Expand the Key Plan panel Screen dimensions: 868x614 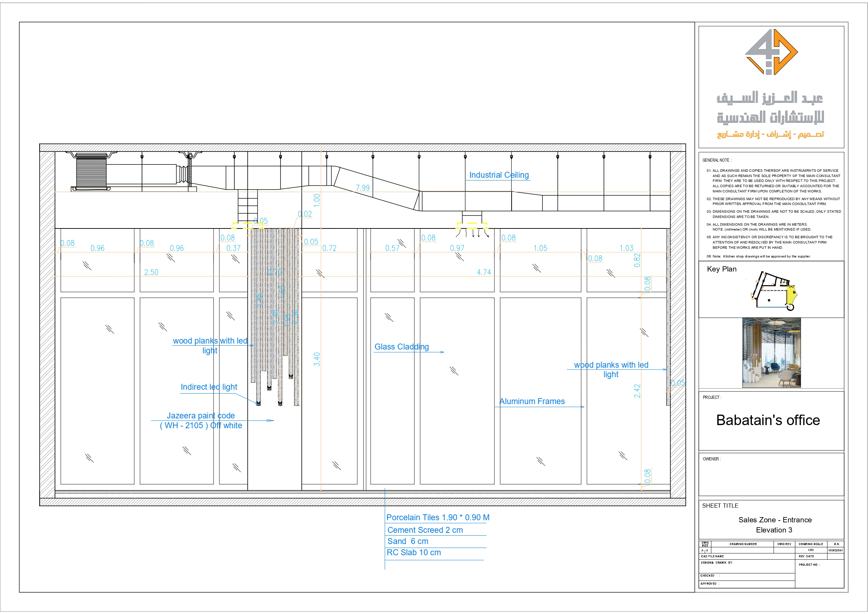point(722,269)
